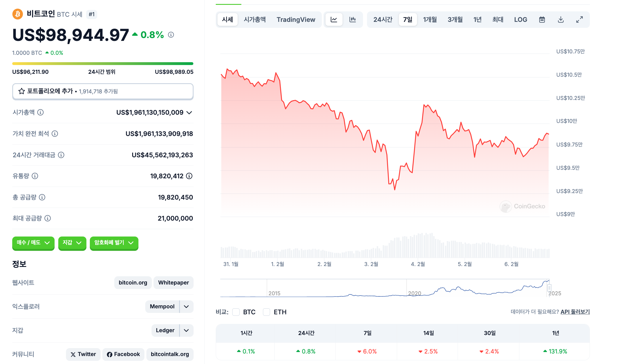Viewport: 618px width, 364px height.
Task: Open the Facebook community link
Action: (x=123, y=354)
